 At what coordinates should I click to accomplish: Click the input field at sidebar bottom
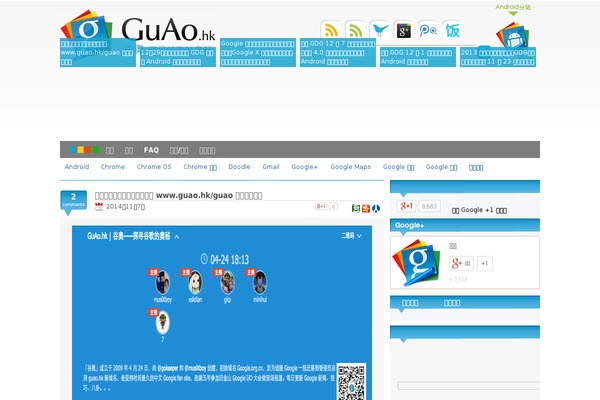coord(468,386)
